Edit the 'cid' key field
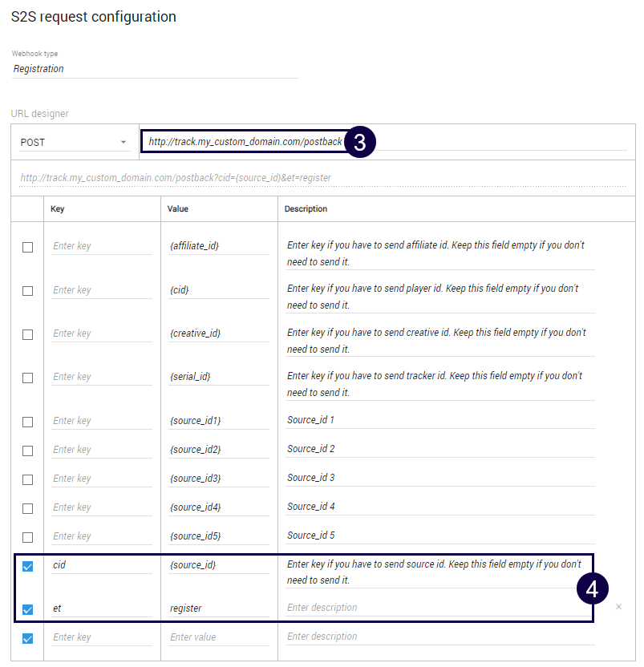 pyautogui.click(x=101, y=565)
